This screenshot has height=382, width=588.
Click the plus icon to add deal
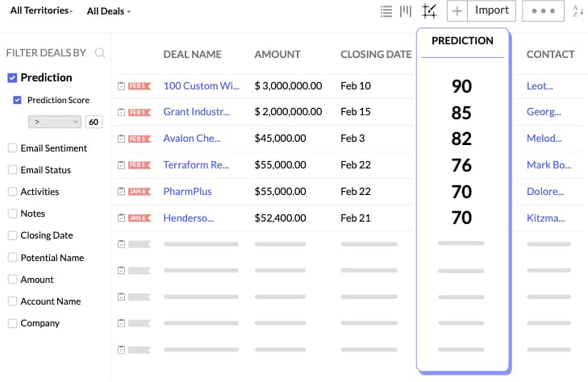click(457, 11)
